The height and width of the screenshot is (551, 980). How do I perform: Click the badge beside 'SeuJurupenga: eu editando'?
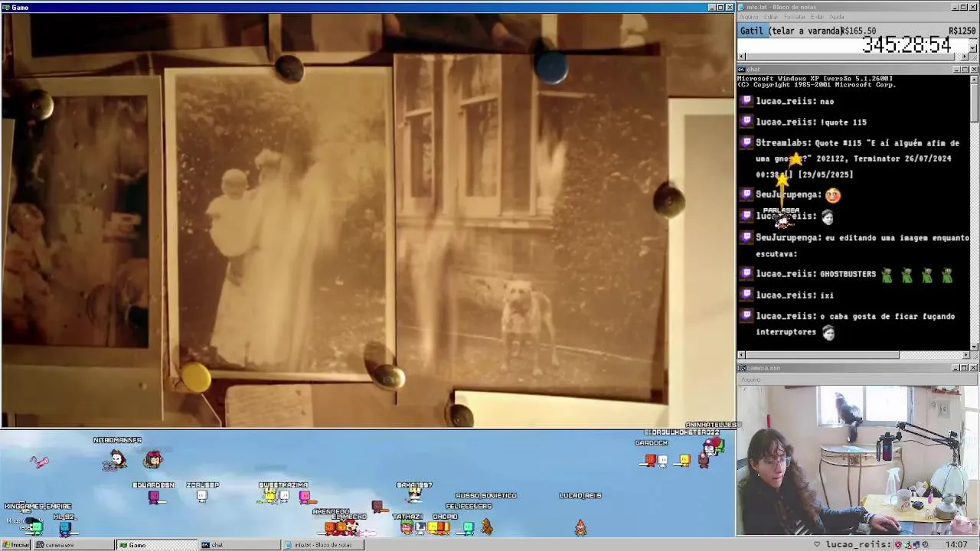click(x=747, y=237)
